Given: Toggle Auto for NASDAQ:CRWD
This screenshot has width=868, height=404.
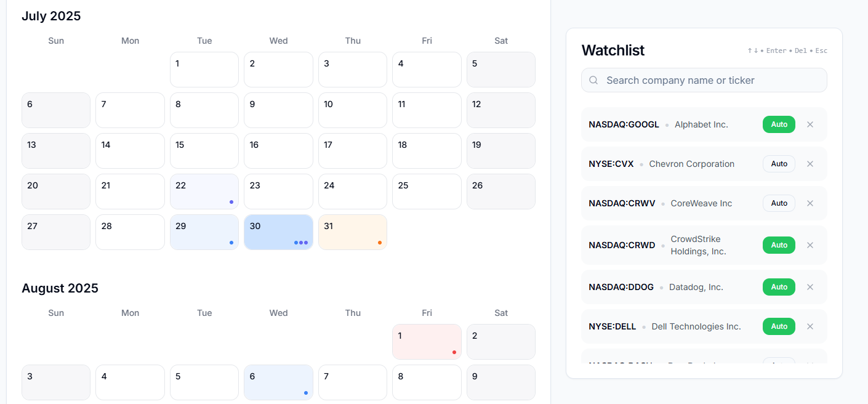Looking at the screenshot, I should coord(779,245).
